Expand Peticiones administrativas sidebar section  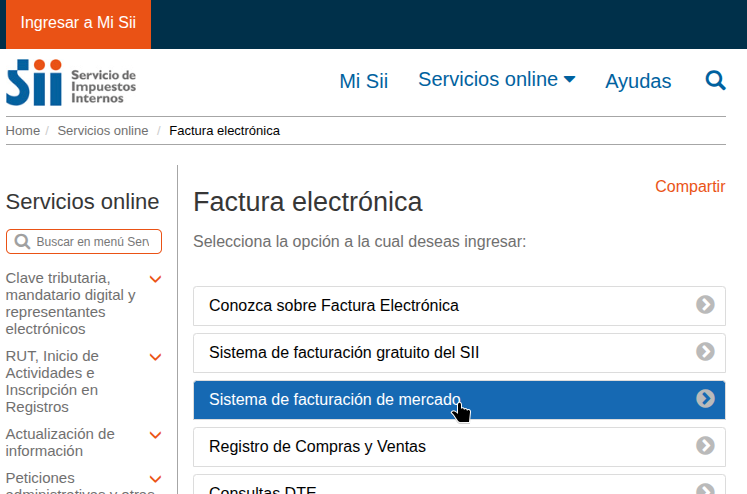point(155,479)
